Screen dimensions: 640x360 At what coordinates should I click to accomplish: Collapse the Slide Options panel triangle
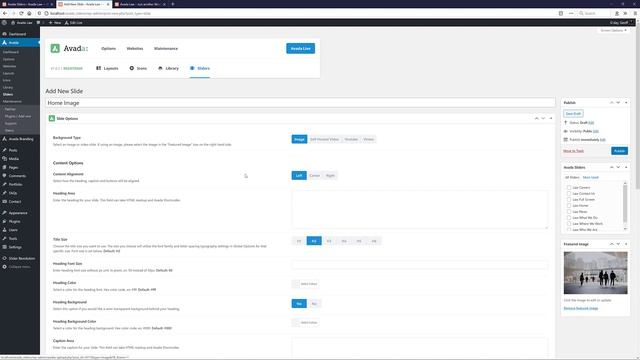click(x=551, y=118)
